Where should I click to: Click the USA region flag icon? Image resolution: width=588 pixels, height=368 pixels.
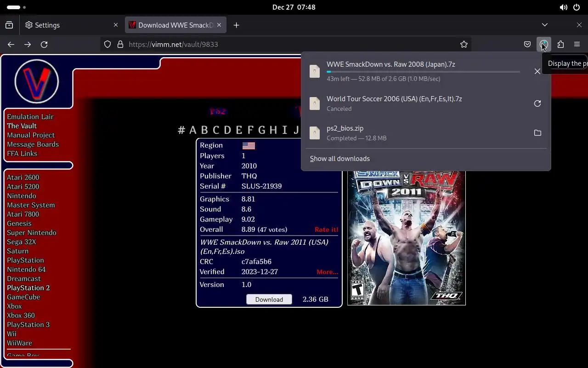tap(249, 146)
